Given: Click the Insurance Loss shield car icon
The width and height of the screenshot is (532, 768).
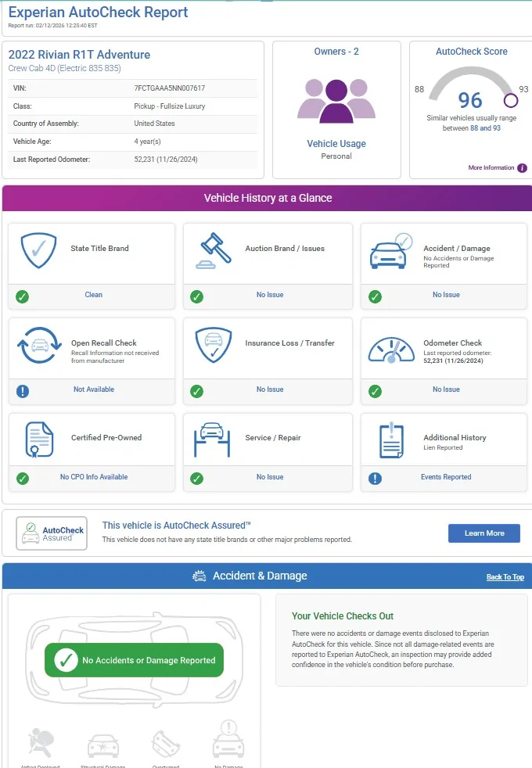Looking at the screenshot, I should point(214,346).
